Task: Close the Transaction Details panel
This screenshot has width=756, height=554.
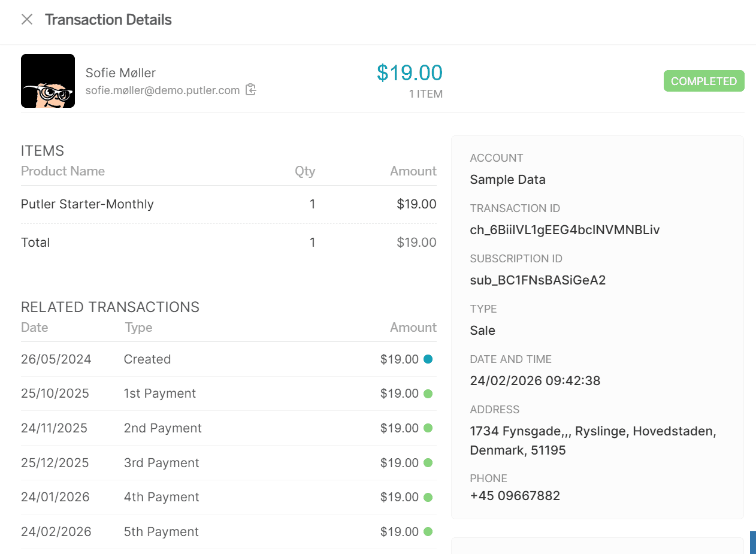Action: pyautogui.click(x=26, y=19)
